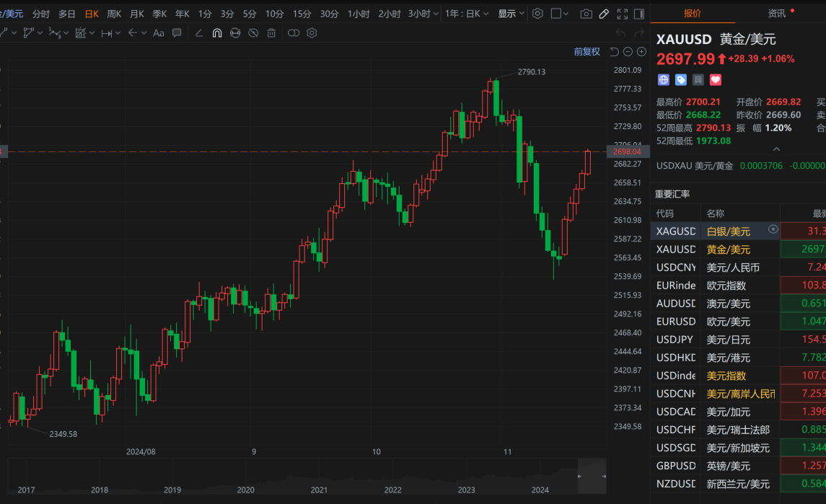The width and height of the screenshot is (826, 504).
Task: Click the comment bubble annotation tool
Action: pyautogui.click(x=177, y=33)
